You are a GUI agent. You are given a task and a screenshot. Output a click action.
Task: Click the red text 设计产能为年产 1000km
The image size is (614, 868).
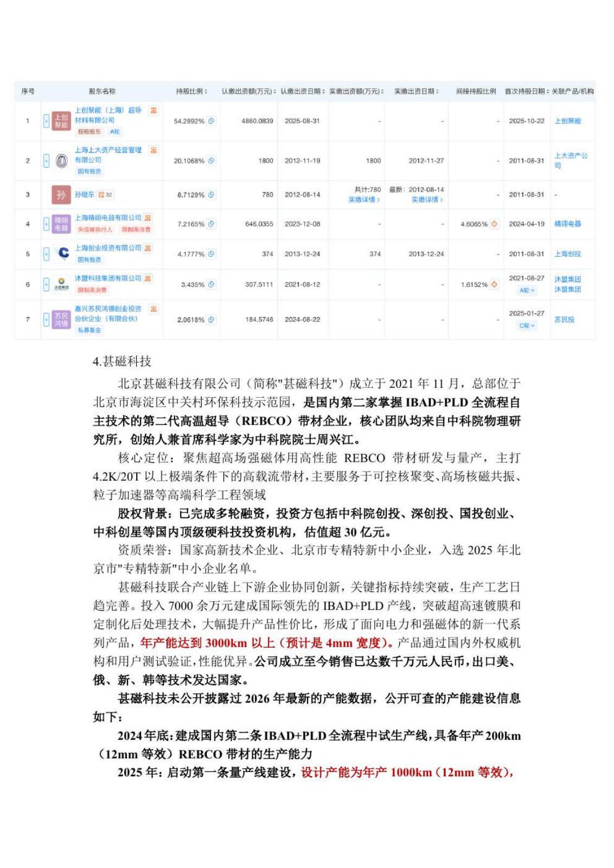tap(367, 772)
